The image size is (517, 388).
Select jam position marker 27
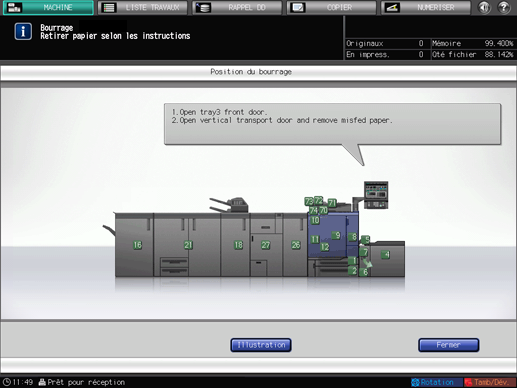(x=266, y=245)
